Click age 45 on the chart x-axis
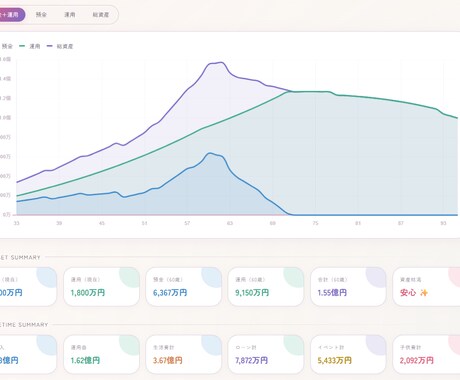 point(102,223)
